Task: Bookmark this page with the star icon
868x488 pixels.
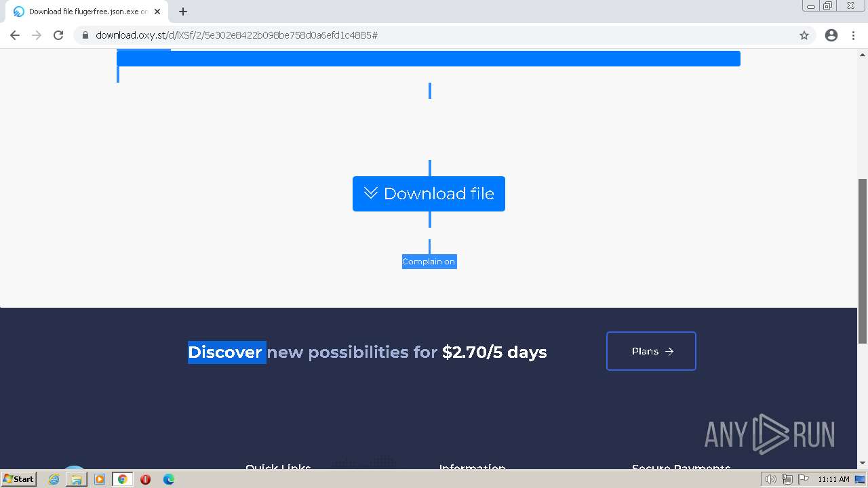Action: pyautogui.click(x=804, y=35)
